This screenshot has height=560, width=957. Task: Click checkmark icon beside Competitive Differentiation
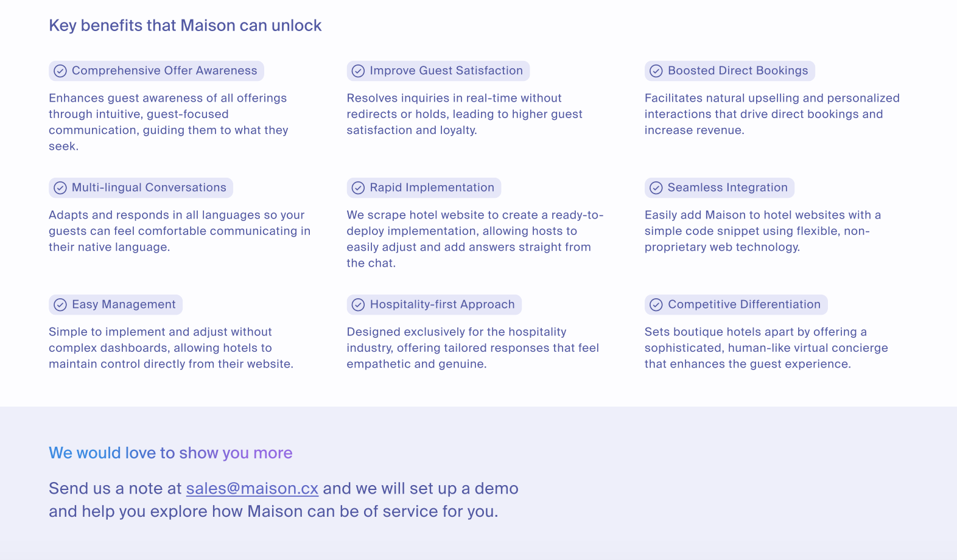[x=656, y=305]
